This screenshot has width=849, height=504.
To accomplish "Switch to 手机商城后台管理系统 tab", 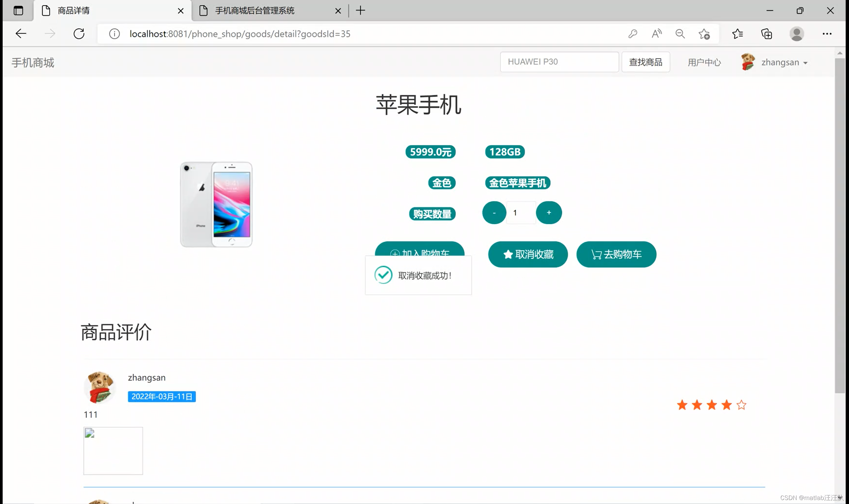I will 255,11.
